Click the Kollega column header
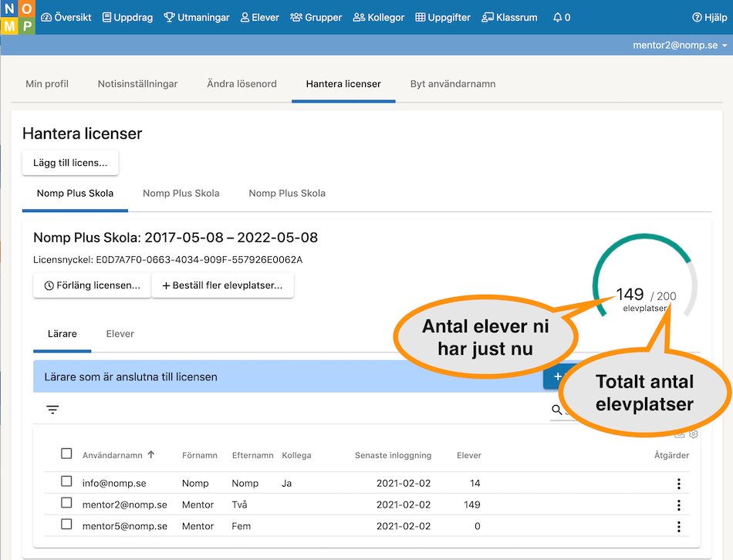733x560 pixels. tap(296, 455)
